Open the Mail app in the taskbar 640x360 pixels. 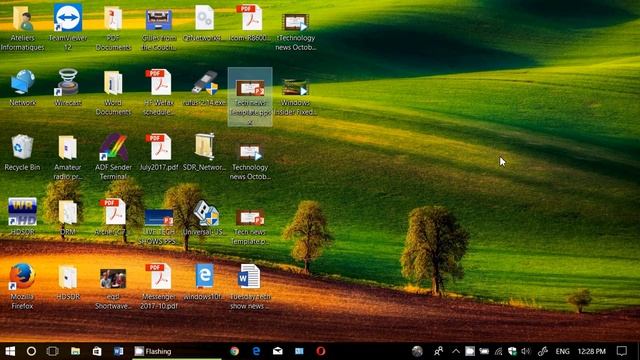[x=278, y=351]
